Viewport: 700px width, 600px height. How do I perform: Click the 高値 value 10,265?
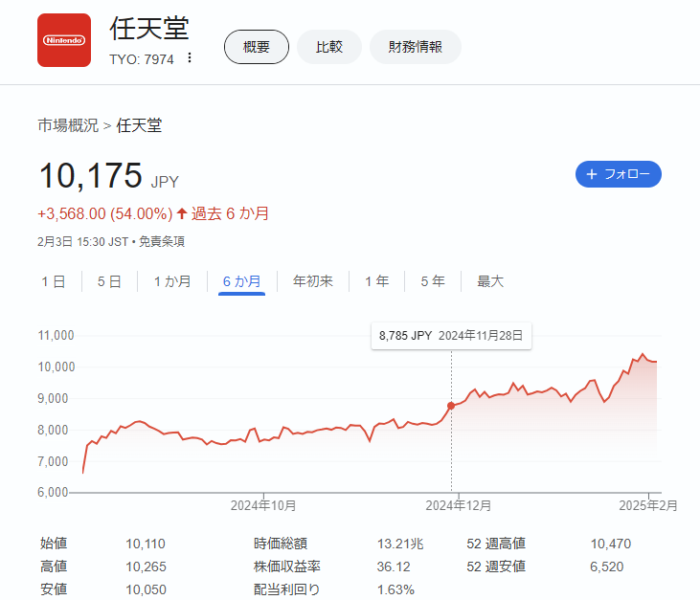[146, 567]
